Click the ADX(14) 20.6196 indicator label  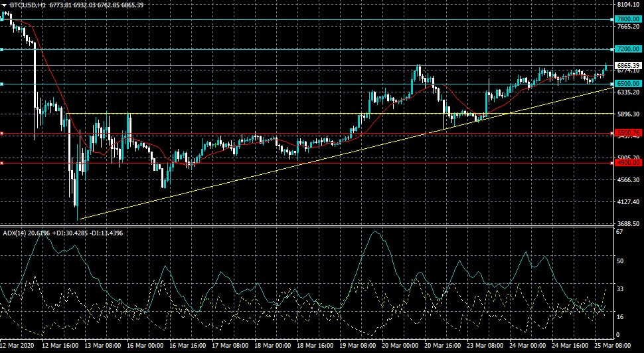pyautogui.click(x=27, y=233)
